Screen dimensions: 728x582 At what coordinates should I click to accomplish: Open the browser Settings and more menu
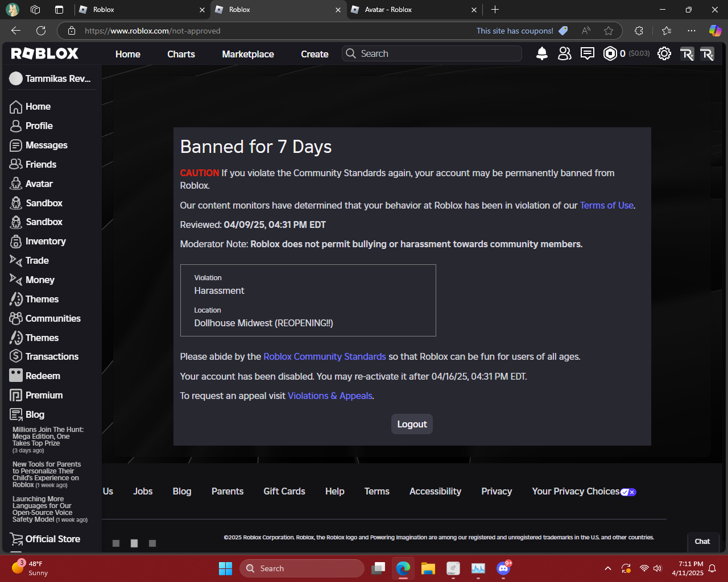pos(691,31)
